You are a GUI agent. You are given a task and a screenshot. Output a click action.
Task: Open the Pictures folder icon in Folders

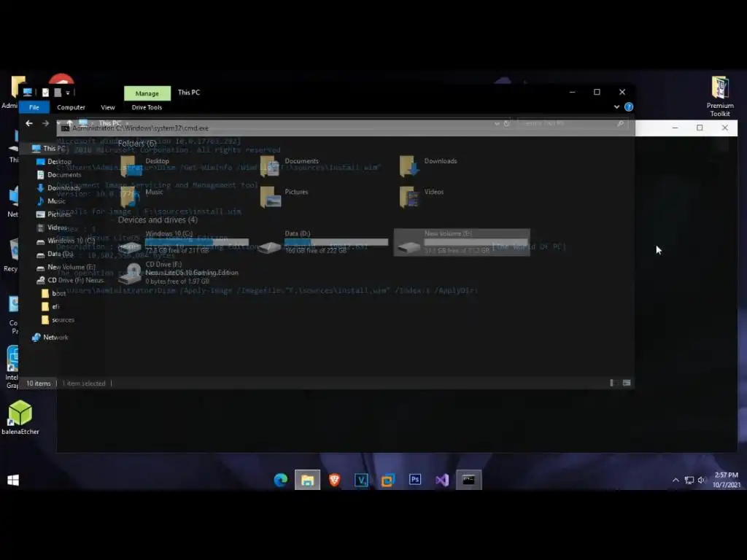[x=270, y=197]
